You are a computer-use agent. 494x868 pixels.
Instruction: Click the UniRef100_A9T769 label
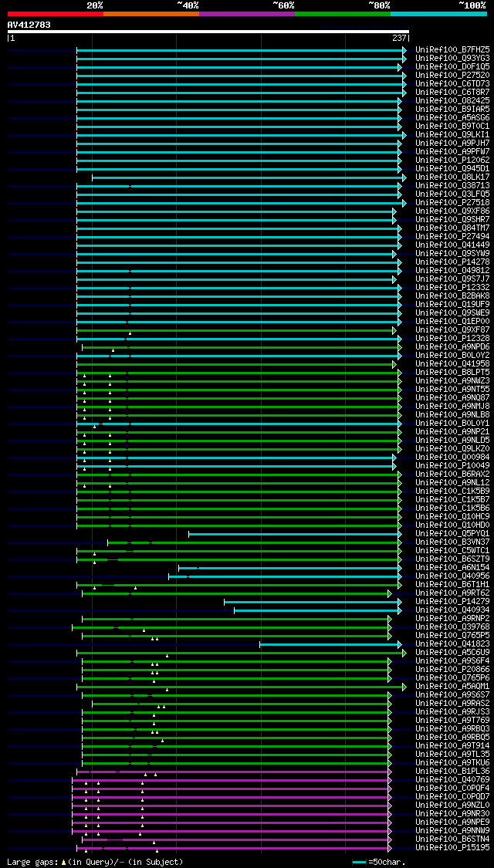pyautogui.click(x=452, y=721)
